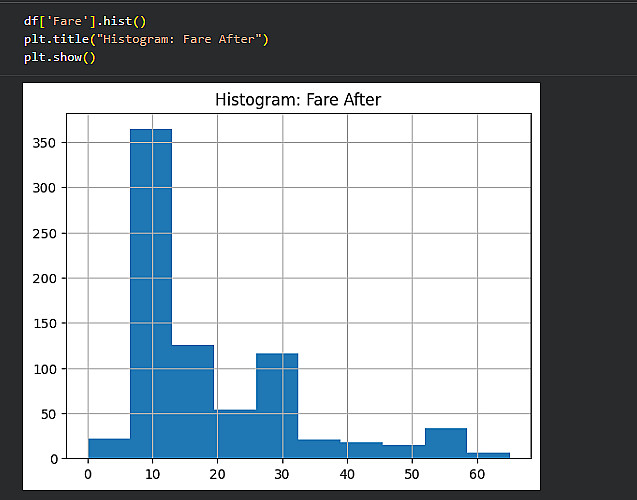637x500 pixels.
Task: Click the short bar just right of 40
Action: (361, 450)
